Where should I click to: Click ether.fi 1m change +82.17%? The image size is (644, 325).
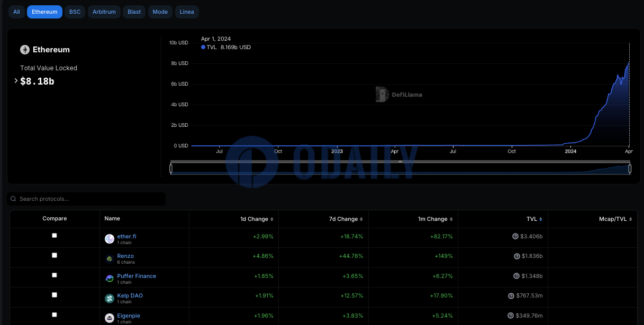point(441,236)
